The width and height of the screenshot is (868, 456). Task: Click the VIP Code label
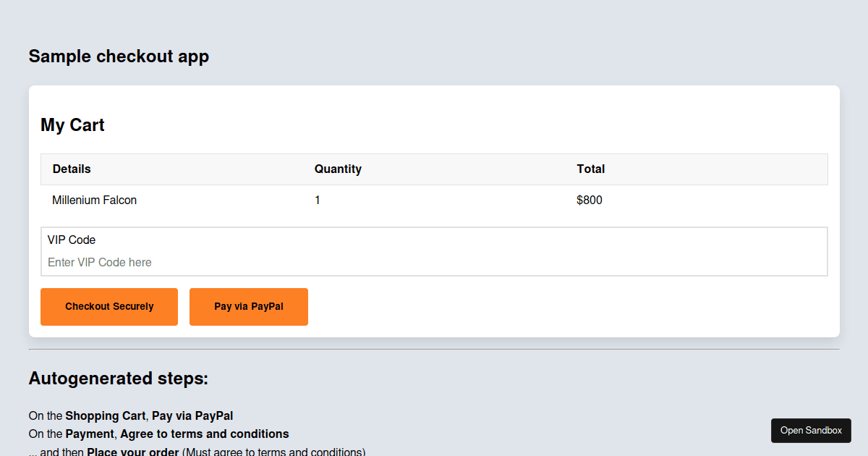point(72,240)
